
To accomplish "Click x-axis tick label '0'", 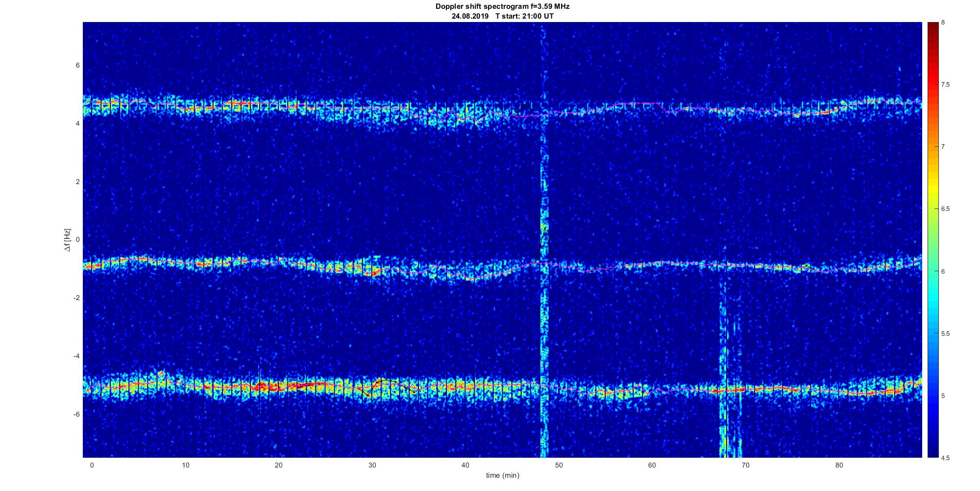I will (92, 465).
